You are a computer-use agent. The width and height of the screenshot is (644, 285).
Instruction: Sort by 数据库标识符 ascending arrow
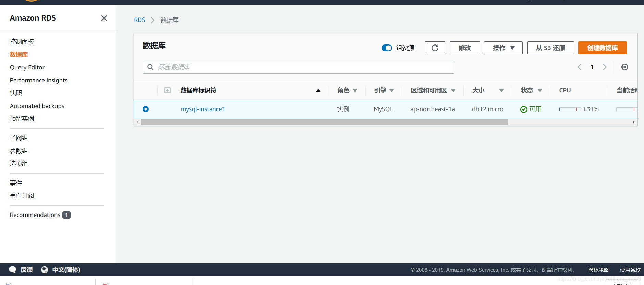(x=318, y=90)
